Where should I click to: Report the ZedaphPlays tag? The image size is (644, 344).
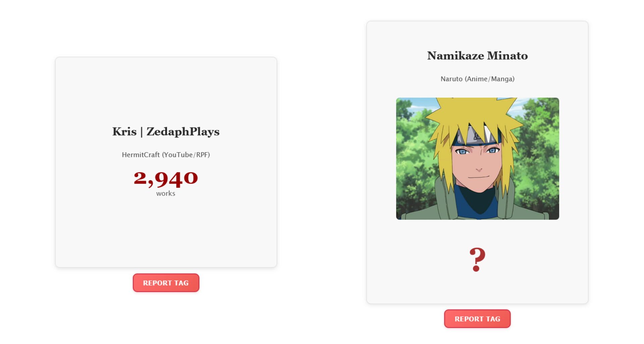click(166, 283)
